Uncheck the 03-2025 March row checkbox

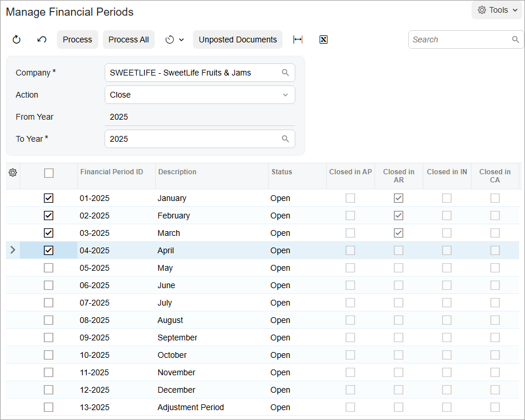coord(49,233)
